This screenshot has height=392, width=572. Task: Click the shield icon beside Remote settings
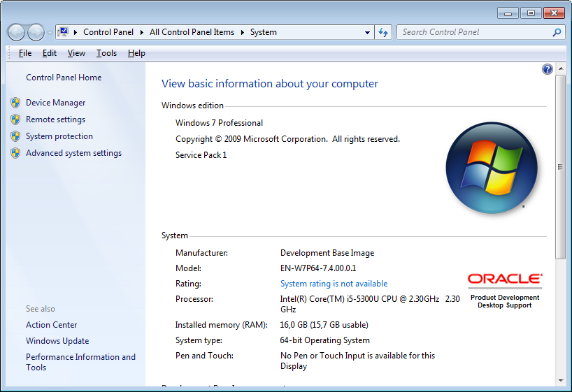[x=15, y=119]
